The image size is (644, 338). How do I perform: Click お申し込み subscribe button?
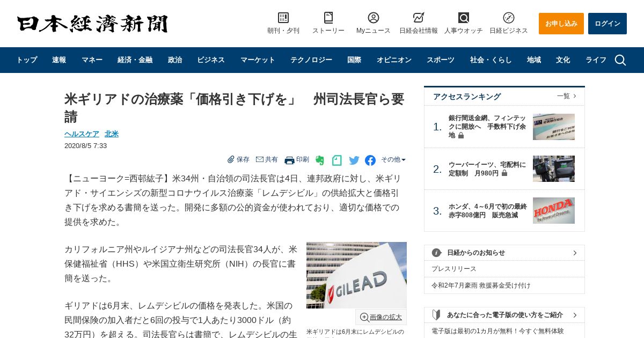pyautogui.click(x=561, y=24)
